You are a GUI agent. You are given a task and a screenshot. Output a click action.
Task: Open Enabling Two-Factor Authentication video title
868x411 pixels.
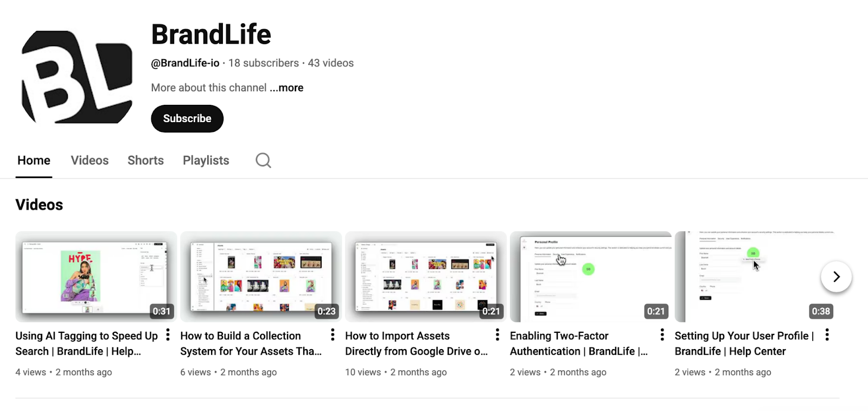click(x=579, y=344)
